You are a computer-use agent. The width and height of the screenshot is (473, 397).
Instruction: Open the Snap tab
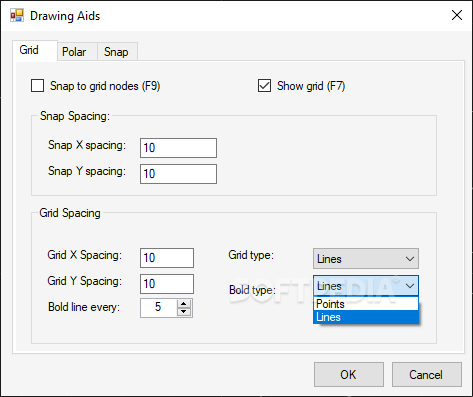(117, 52)
